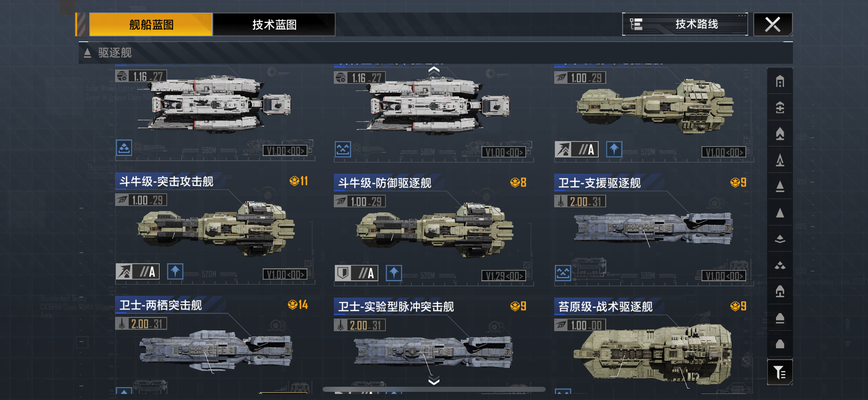Click the aircraft squad icon on 卫士-支援驱逐舰
Viewport: 868px width, 400px height.
click(563, 273)
